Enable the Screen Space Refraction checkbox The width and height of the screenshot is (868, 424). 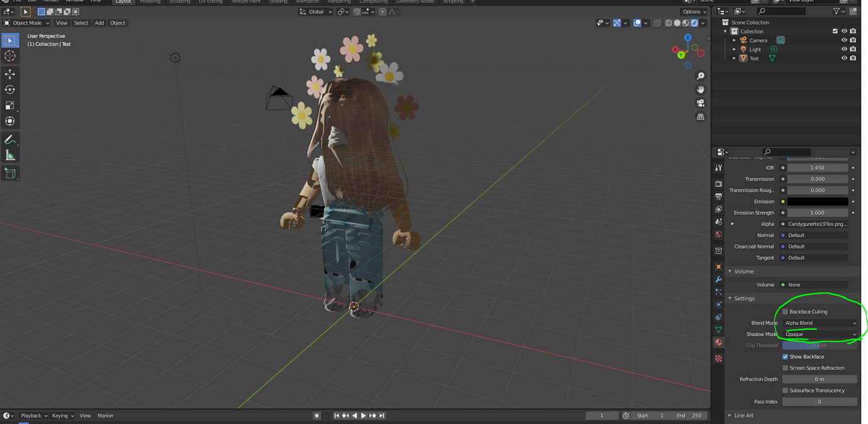tap(785, 368)
